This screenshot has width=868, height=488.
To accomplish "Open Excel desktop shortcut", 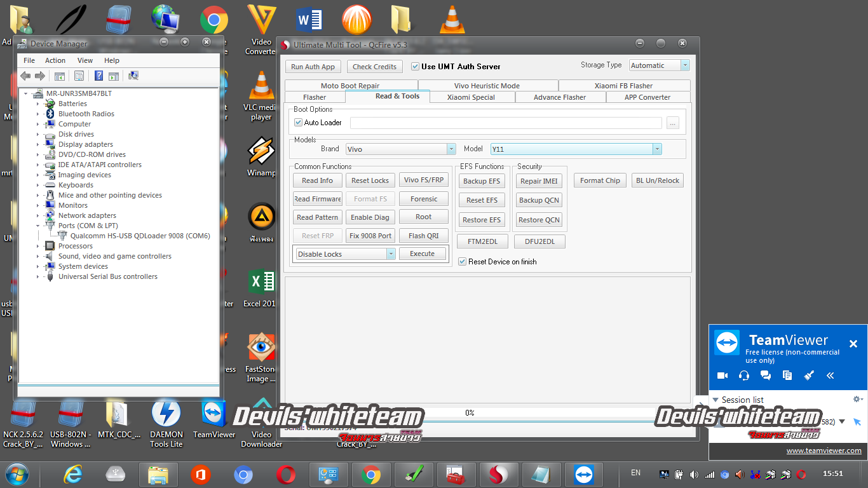I will coord(261,289).
